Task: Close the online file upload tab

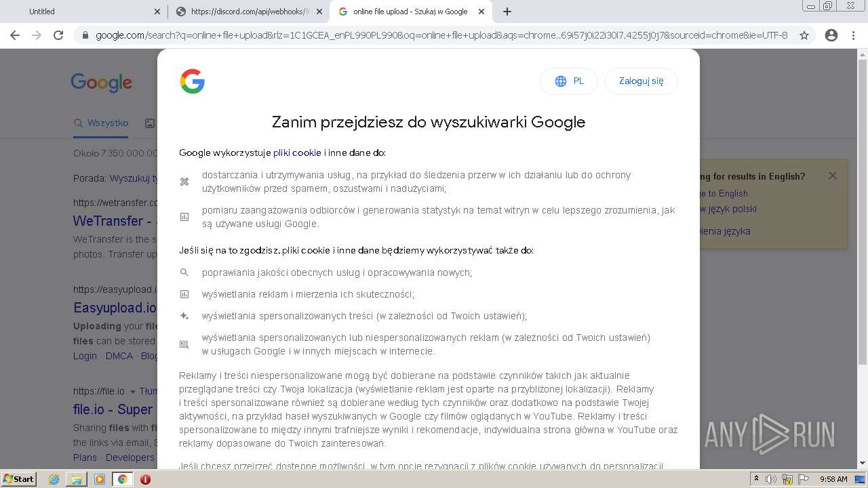Action: tap(481, 12)
